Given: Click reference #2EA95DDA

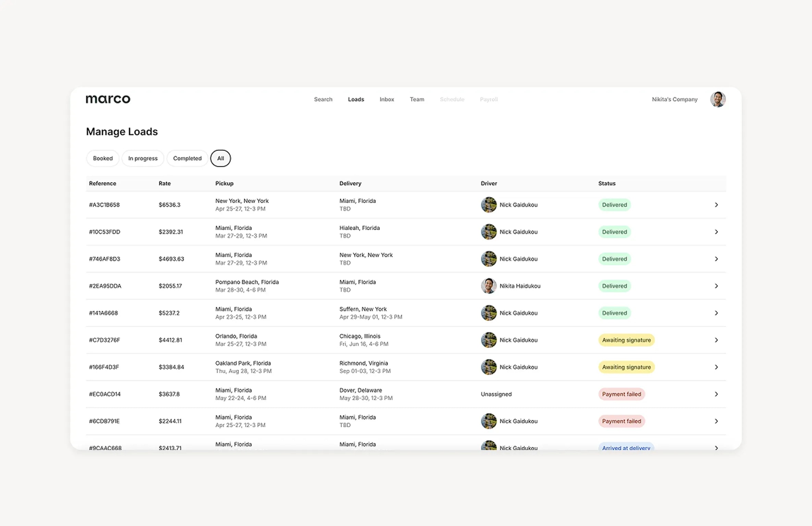Looking at the screenshot, I should point(105,286).
